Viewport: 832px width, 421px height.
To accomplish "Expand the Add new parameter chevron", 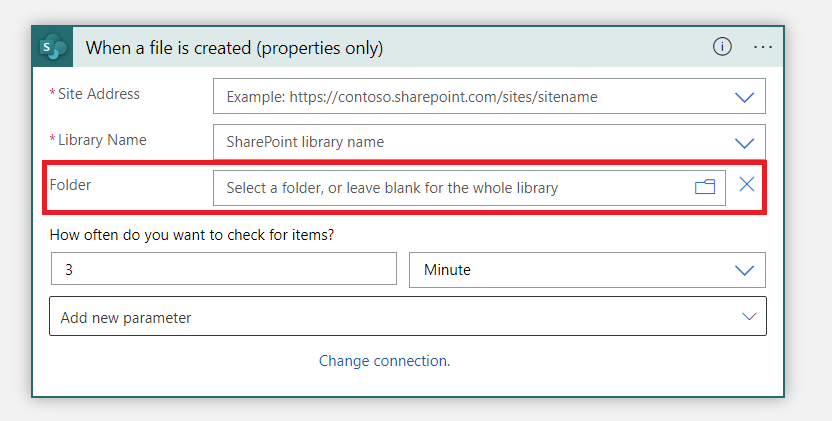I will tap(749, 317).
